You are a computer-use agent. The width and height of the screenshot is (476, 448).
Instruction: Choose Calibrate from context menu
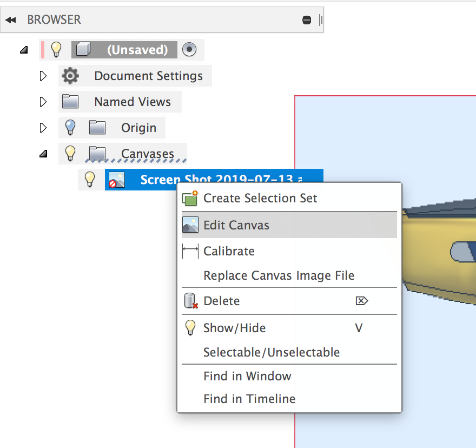[289, 251]
